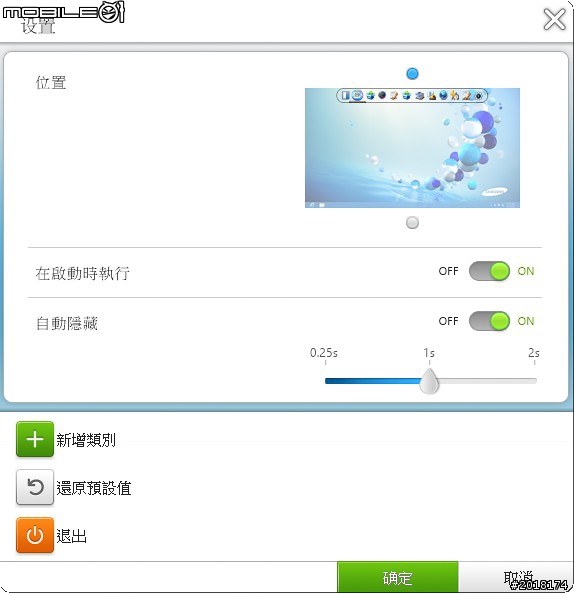Toggle the auto hide switch
Viewport: 574px width, 593px height.
pos(489,321)
